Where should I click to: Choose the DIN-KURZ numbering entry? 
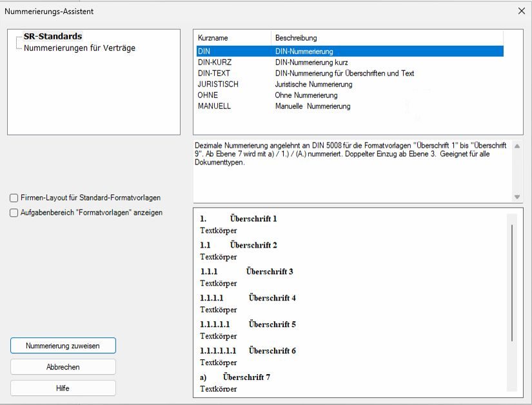pyautogui.click(x=214, y=63)
